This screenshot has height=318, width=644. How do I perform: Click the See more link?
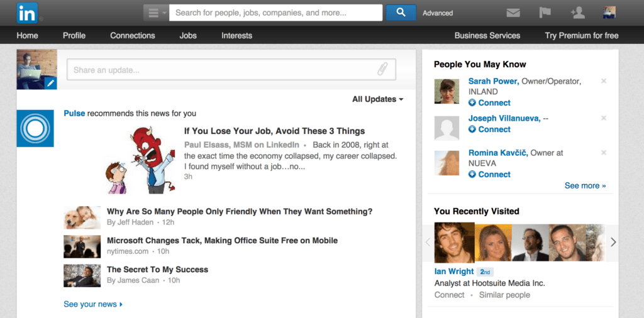[585, 186]
